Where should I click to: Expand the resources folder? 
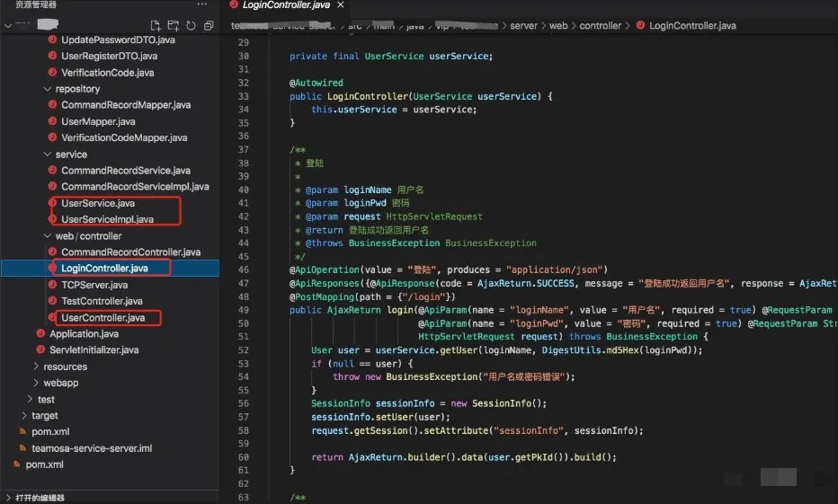36,367
